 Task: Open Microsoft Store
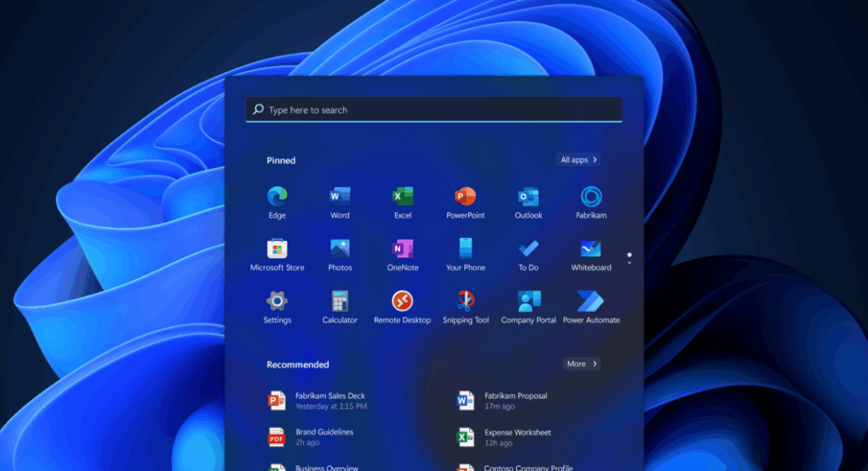pos(277,255)
